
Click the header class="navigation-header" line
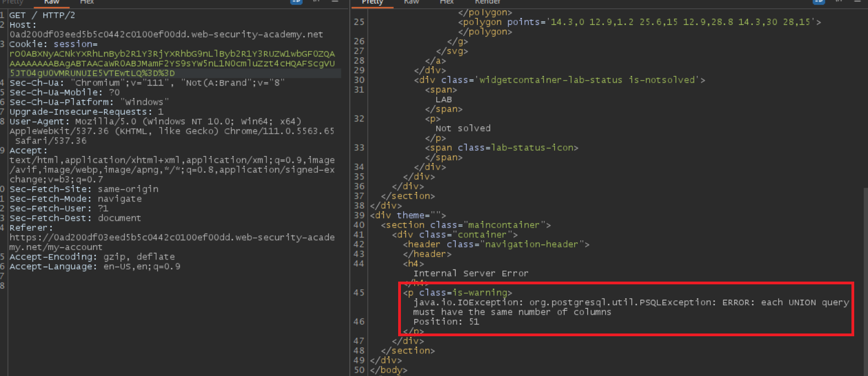[x=496, y=244]
